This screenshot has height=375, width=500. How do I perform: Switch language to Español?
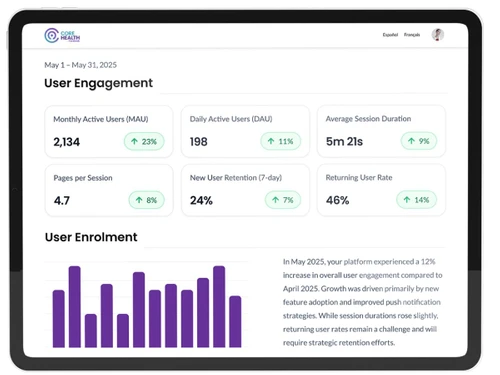(390, 35)
